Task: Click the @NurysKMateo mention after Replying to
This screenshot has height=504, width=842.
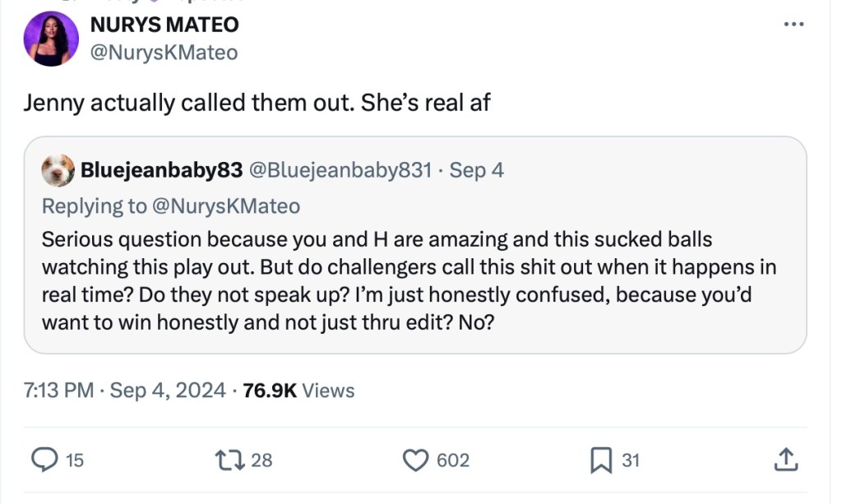Action: point(226,205)
